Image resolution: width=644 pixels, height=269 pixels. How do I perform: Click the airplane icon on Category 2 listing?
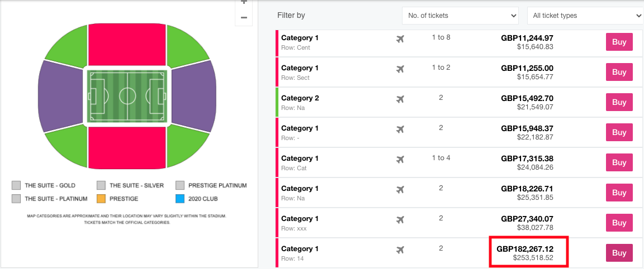pyautogui.click(x=400, y=99)
